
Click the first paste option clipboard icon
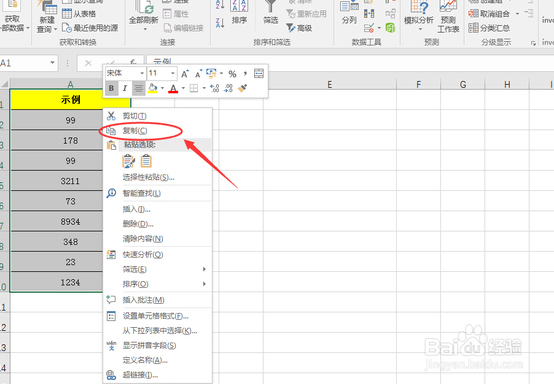(128, 161)
